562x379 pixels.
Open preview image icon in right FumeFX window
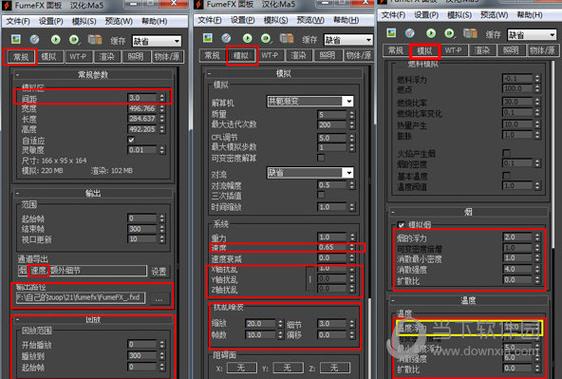click(391, 33)
